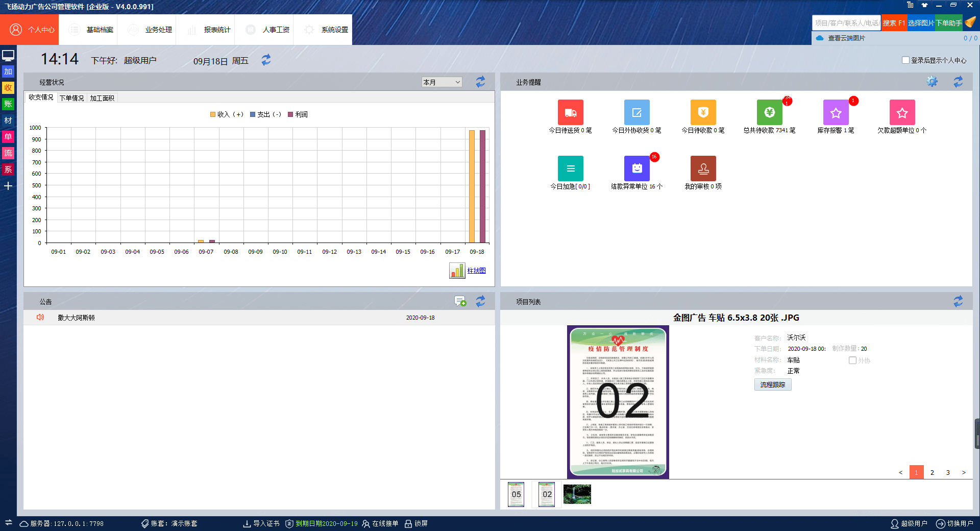980x531 pixels.
Task: Switch to the 下单情况 tab
Action: coord(71,98)
